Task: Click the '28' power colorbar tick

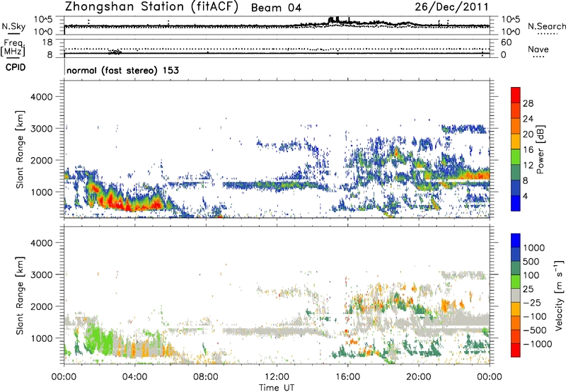Action: point(528,103)
